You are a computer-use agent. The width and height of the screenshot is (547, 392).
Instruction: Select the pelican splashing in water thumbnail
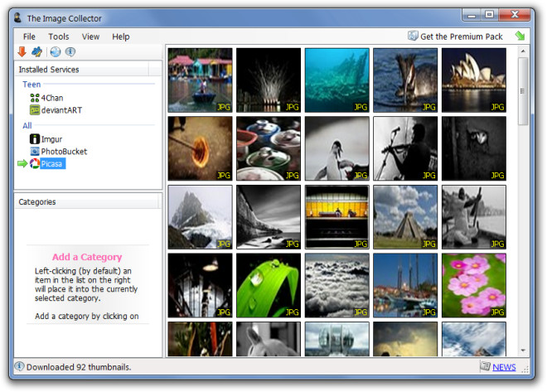click(x=405, y=80)
